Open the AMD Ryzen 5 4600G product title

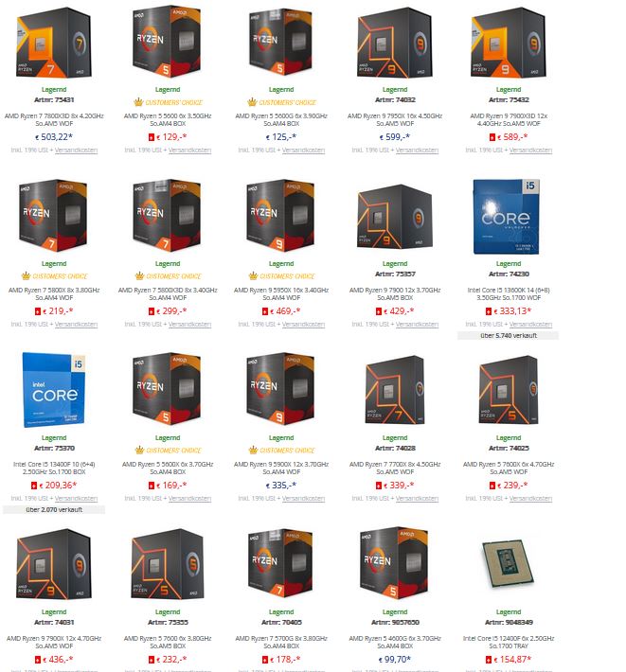pyautogui.click(x=395, y=642)
